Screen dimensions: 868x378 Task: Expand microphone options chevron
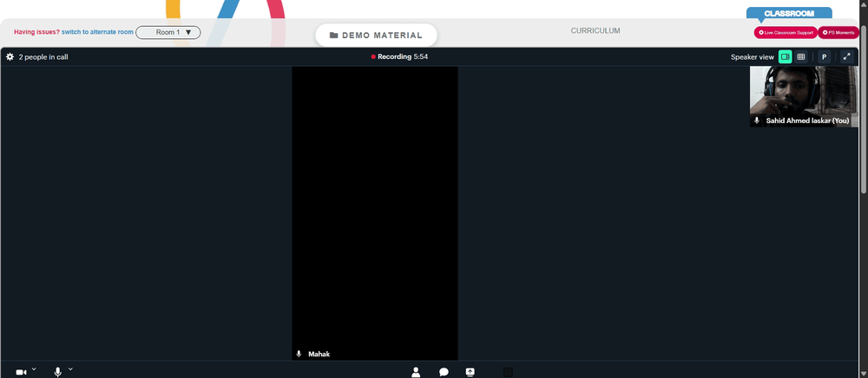(x=70, y=368)
